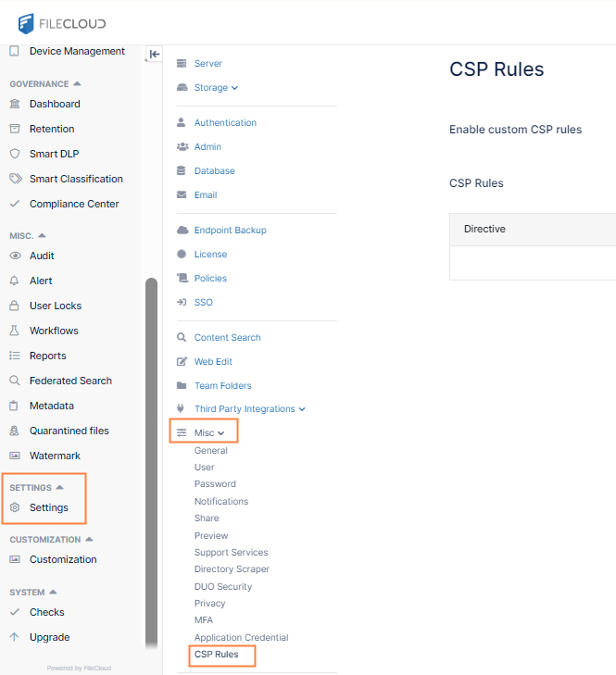Open the Admin settings page
The image size is (616, 675).
207,147
